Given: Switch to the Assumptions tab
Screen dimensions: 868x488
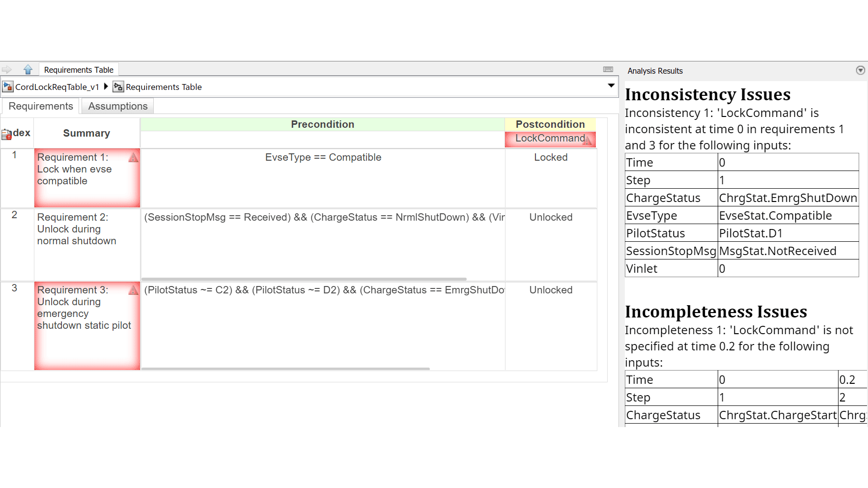Looking at the screenshot, I should point(117,106).
